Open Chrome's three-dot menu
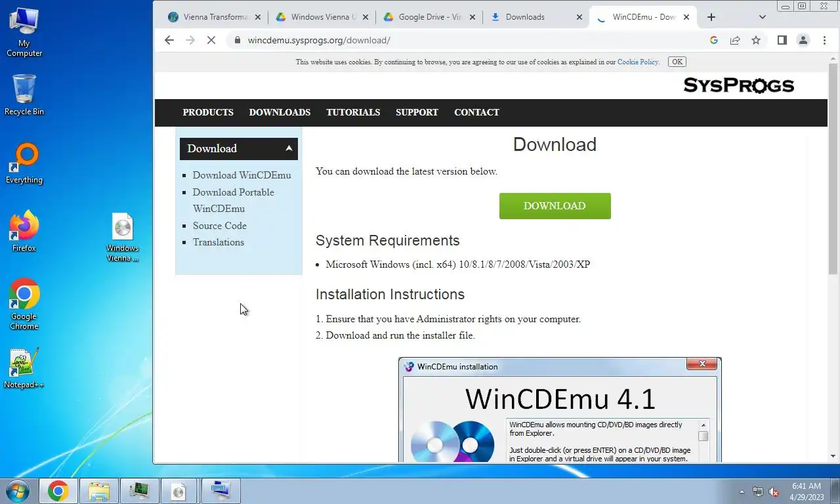This screenshot has width=840, height=504. pos(824,40)
